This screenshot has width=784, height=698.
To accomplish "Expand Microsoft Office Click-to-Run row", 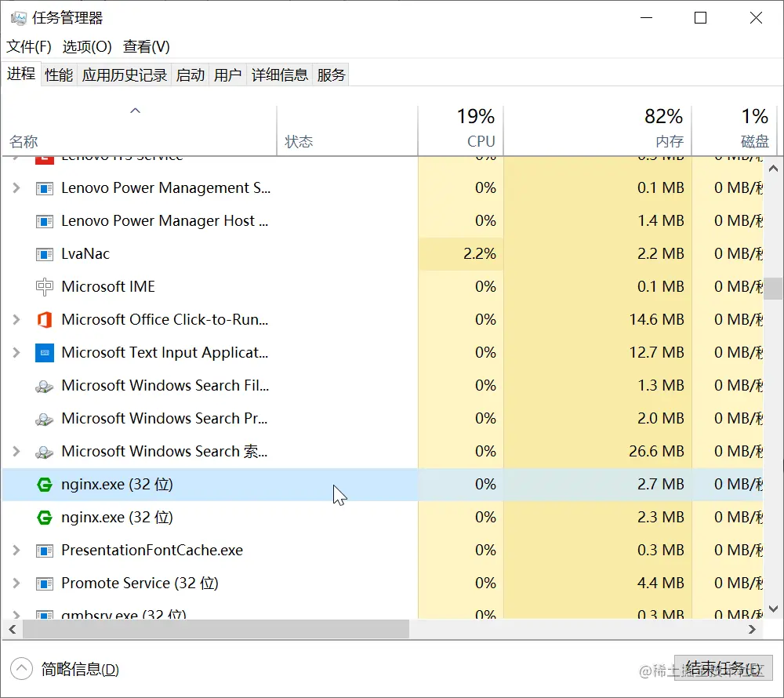I will point(16,319).
